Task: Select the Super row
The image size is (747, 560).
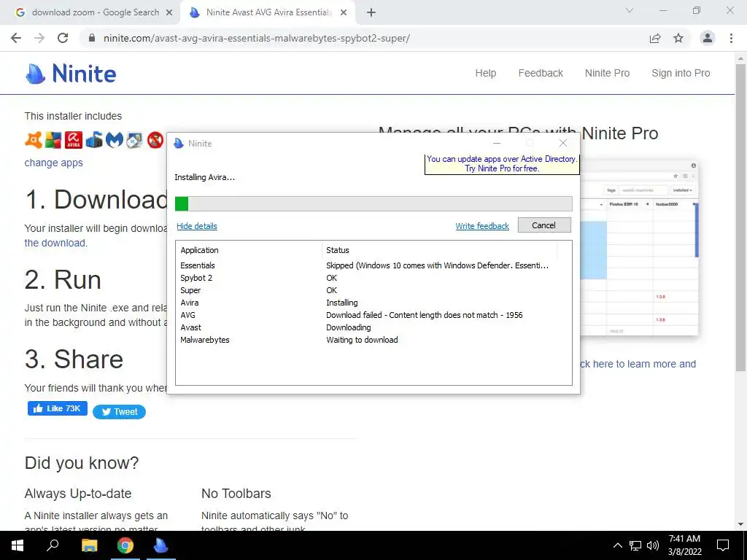Action: [373, 290]
